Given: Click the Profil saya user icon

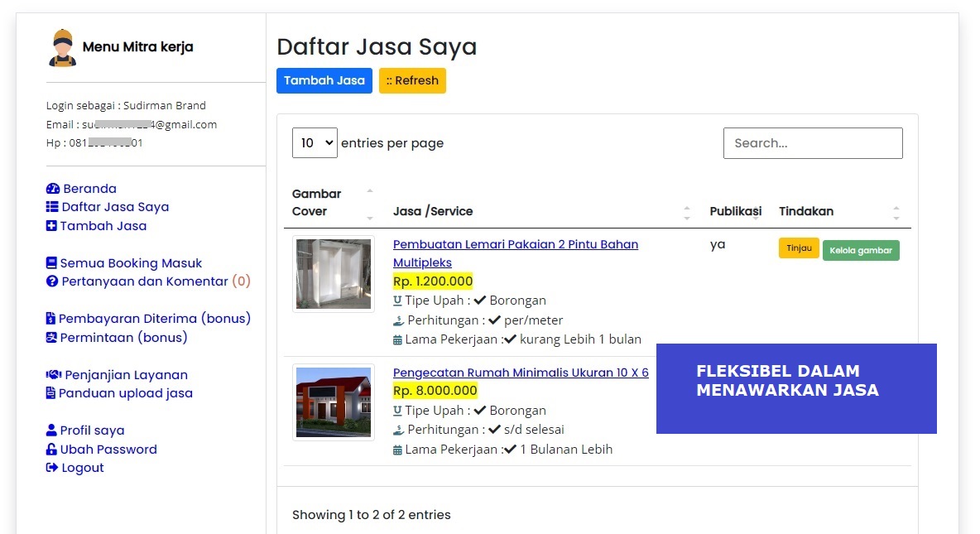Looking at the screenshot, I should (52, 431).
